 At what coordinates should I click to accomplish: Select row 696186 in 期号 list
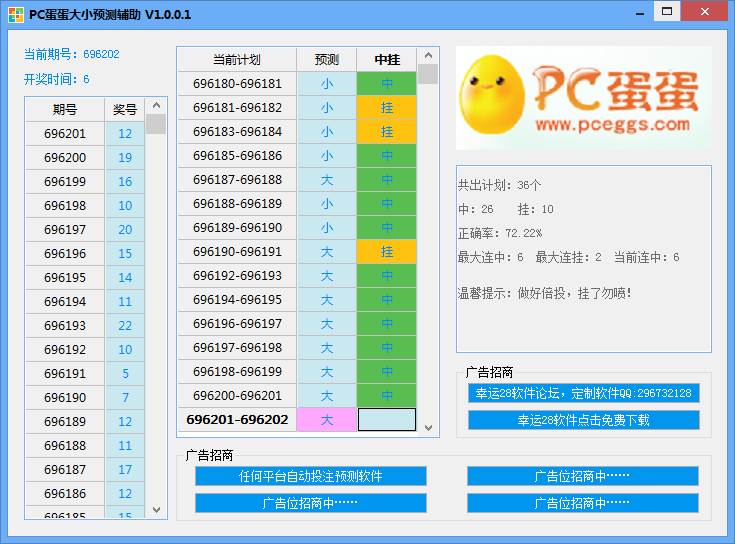(x=85, y=493)
